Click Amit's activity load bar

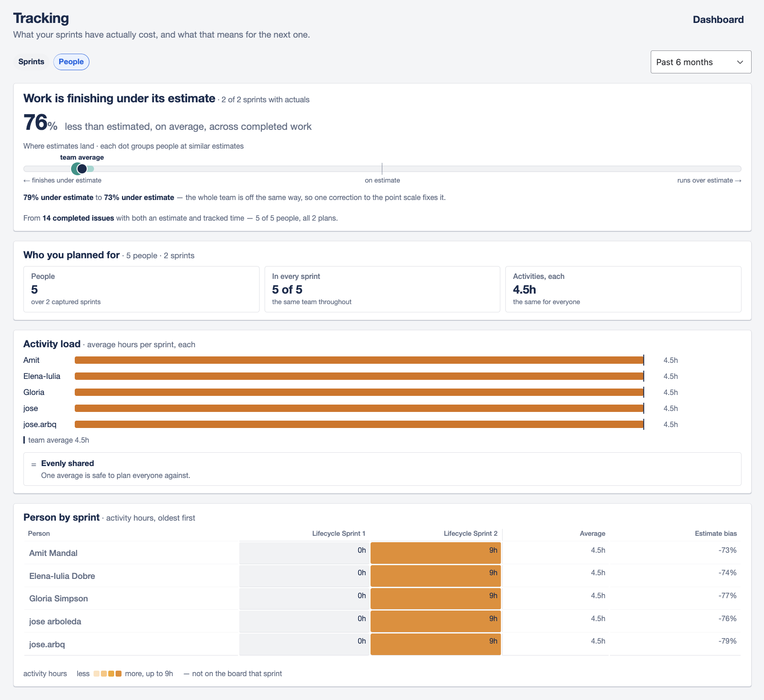[x=359, y=361]
